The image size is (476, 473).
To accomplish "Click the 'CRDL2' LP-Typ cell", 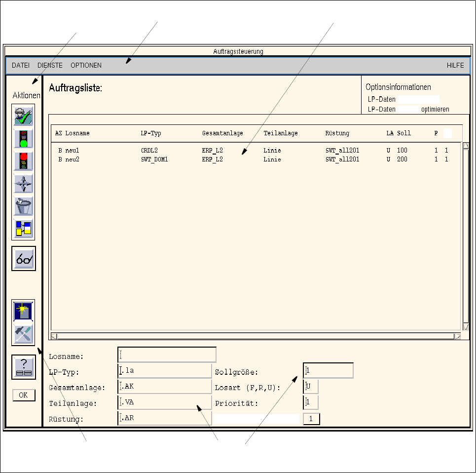I will coord(149,151).
